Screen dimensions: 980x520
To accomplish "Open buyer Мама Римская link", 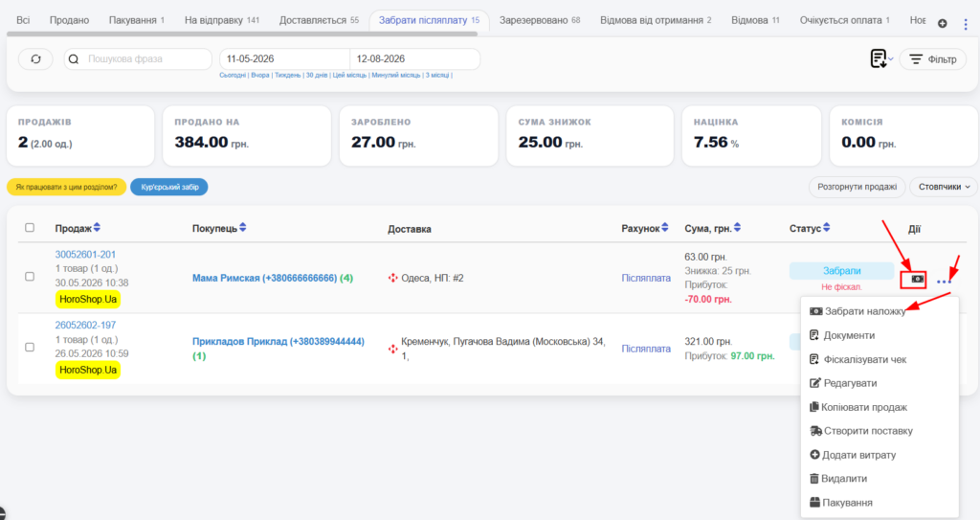I will tap(265, 278).
